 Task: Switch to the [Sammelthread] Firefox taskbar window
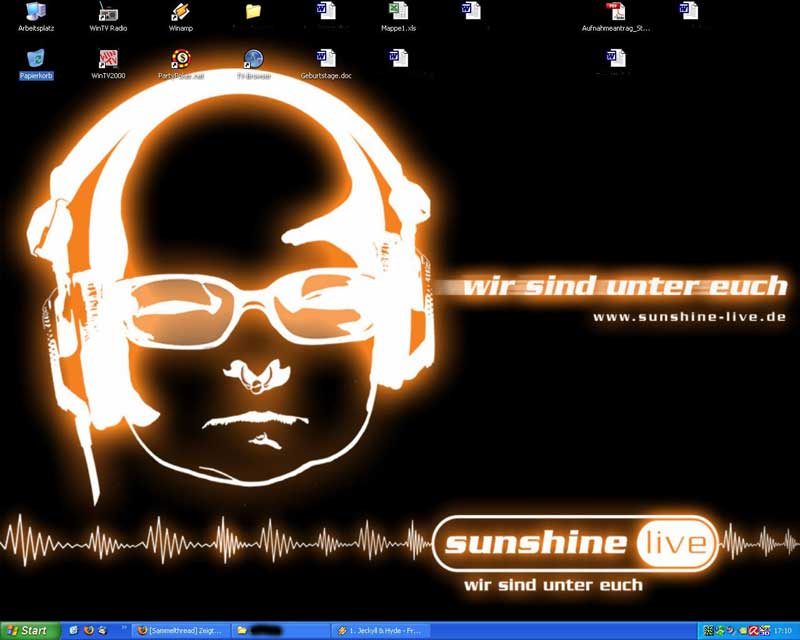point(181,631)
